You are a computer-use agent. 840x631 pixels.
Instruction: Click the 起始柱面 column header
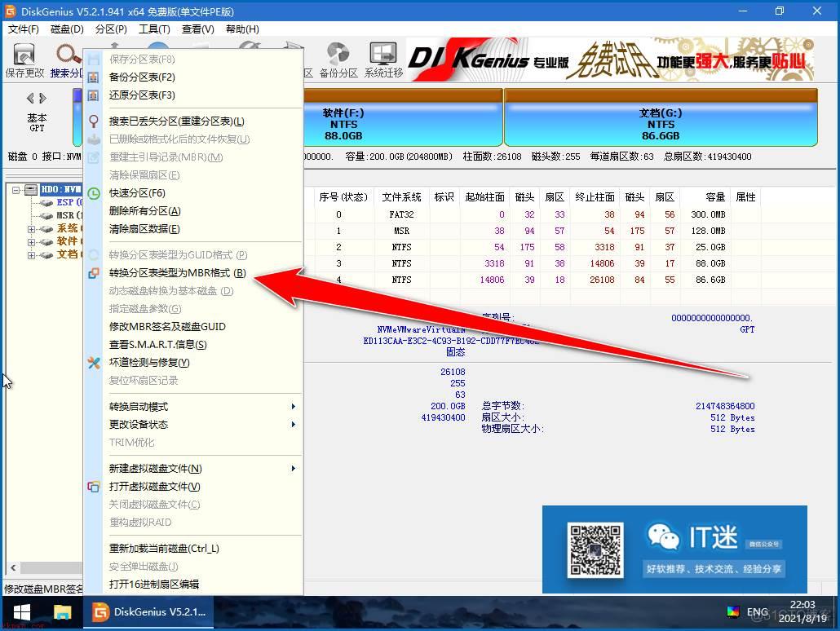pyautogui.click(x=484, y=197)
